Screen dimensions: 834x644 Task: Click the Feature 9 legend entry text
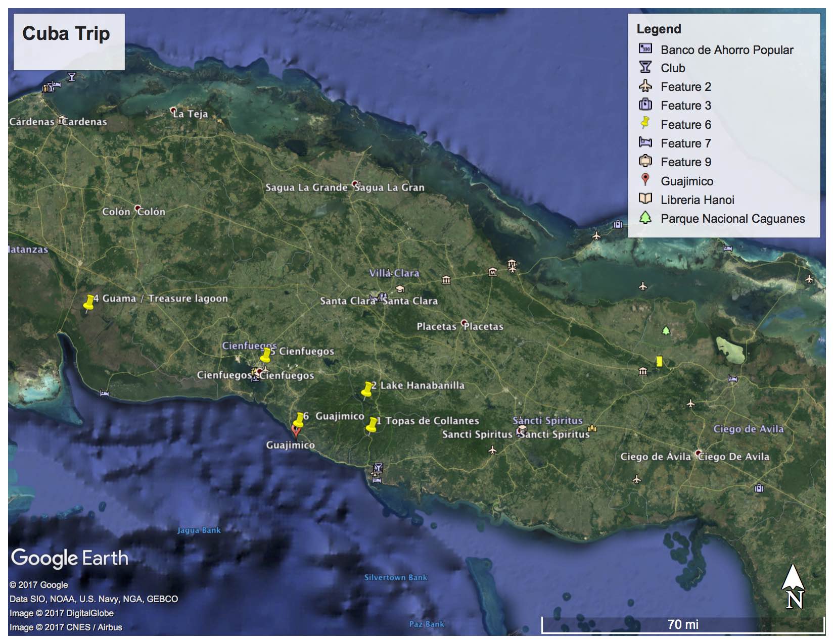685,162
